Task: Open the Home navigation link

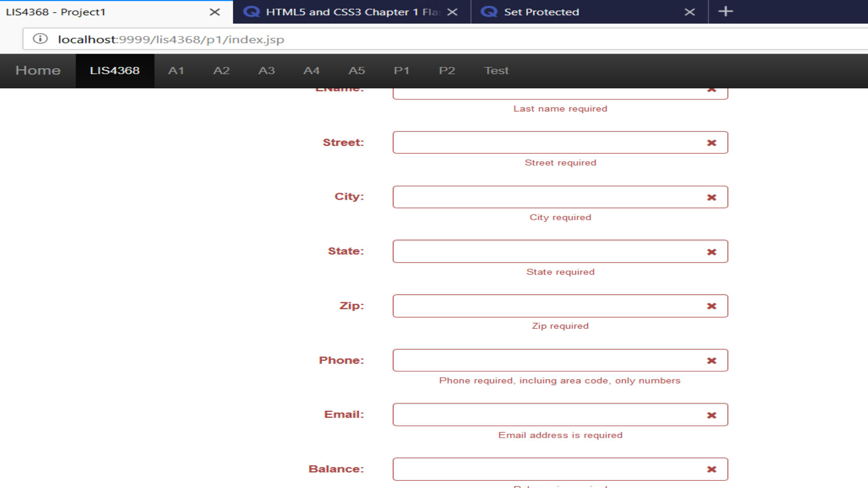Action: [x=38, y=70]
